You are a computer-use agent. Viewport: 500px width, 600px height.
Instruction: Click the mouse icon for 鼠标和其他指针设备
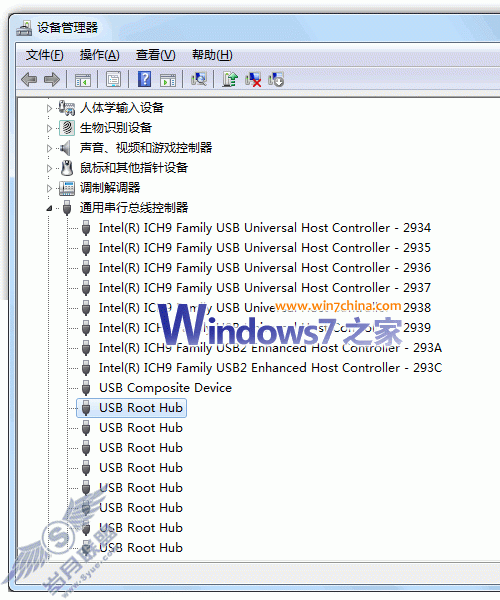click(x=67, y=168)
